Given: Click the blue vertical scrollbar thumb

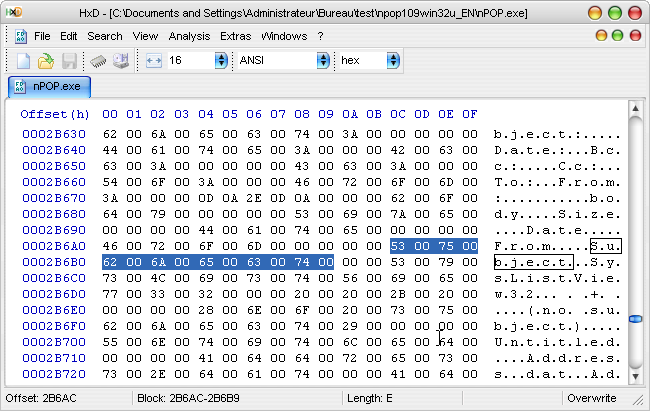Looking at the screenshot, I should pos(635,319).
